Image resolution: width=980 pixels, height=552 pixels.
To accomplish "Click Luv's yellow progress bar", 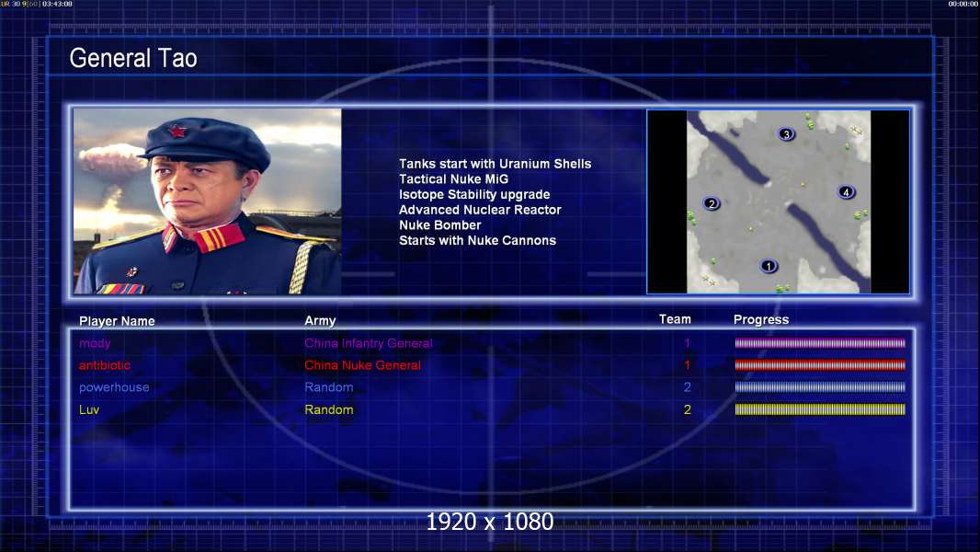I will coord(820,410).
